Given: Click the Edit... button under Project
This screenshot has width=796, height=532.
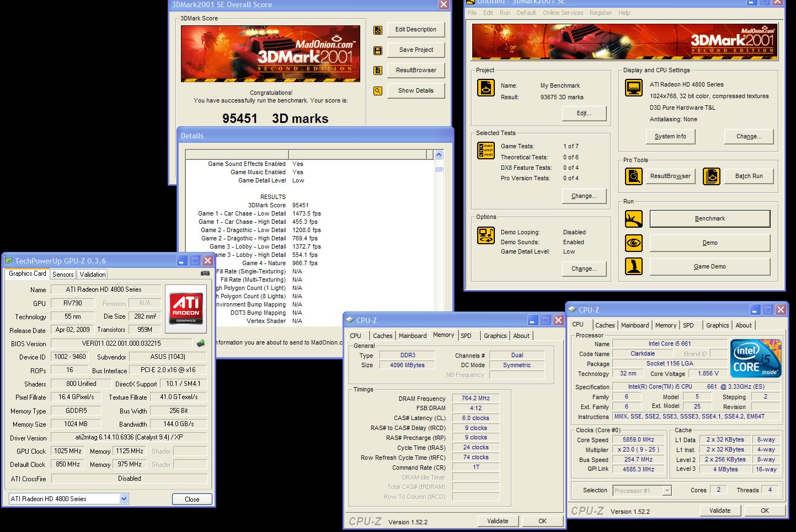Looking at the screenshot, I should tap(584, 114).
